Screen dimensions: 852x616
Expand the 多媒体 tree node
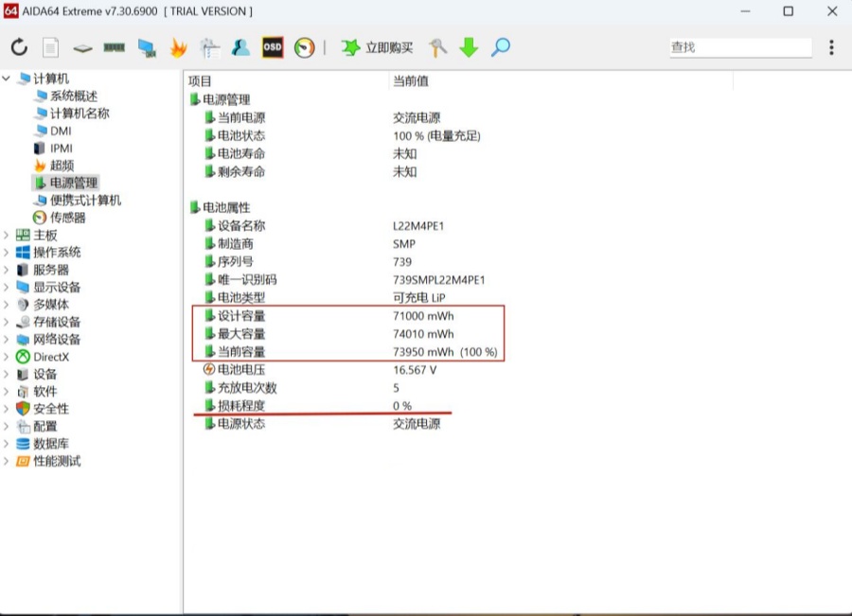click(x=6, y=305)
